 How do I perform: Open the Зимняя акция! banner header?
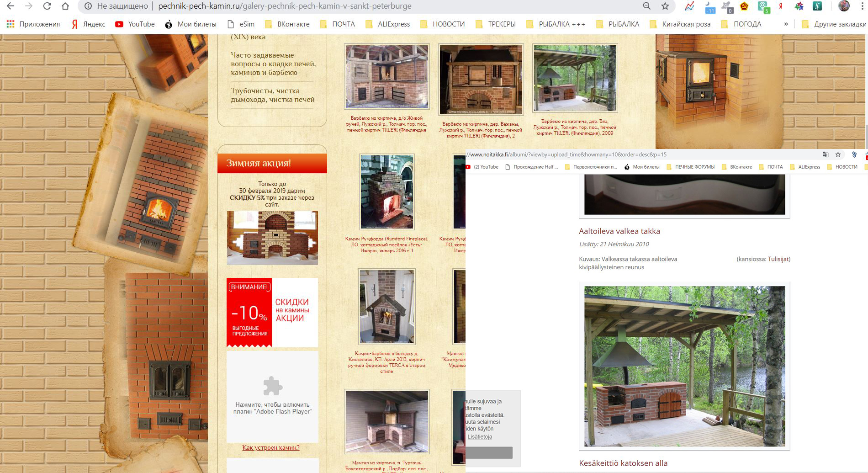[272, 163]
